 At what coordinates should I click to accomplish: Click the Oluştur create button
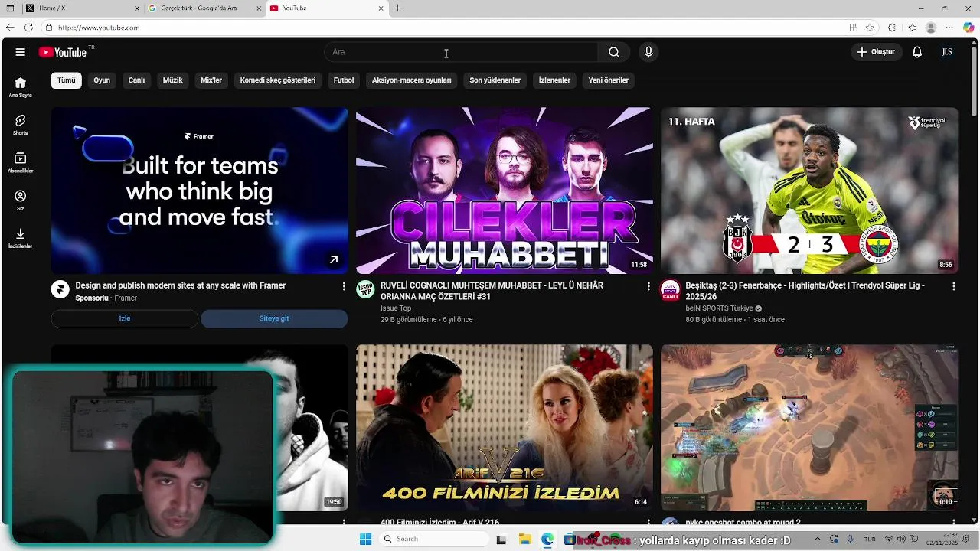coord(876,52)
